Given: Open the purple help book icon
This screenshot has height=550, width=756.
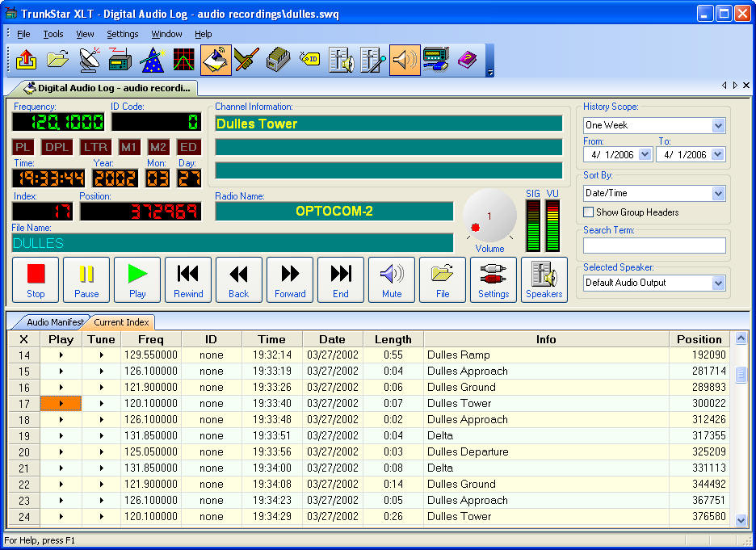Looking at the screenshot, I should (x=467, y=61).
